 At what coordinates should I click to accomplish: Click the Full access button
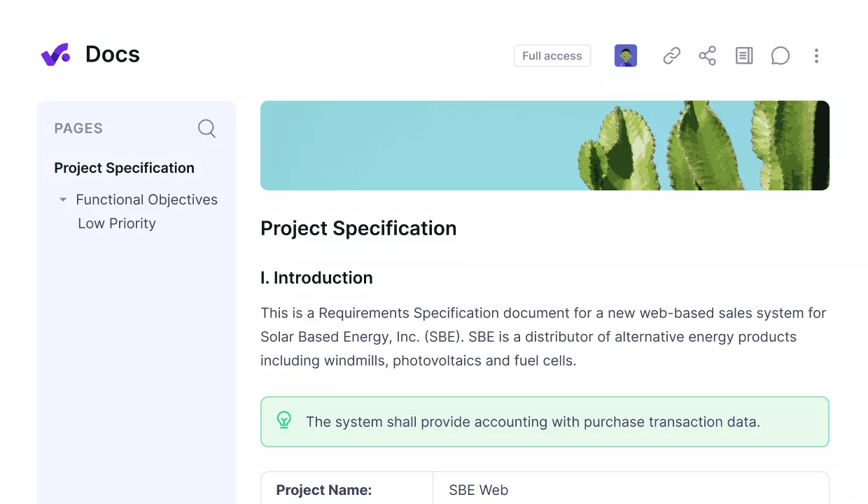pyautogui.click(x=552, y=55)
